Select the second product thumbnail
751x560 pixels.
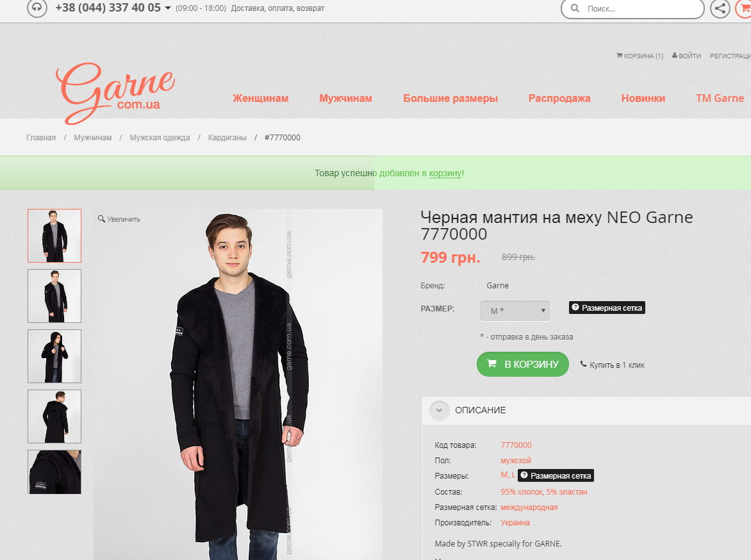[x=54, y=296]
